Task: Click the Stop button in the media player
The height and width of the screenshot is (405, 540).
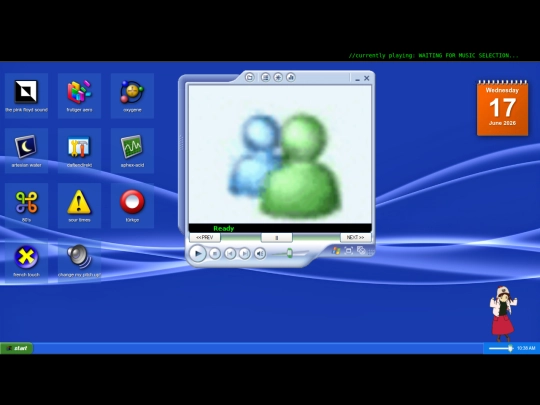Action: (x=215, y=254)
